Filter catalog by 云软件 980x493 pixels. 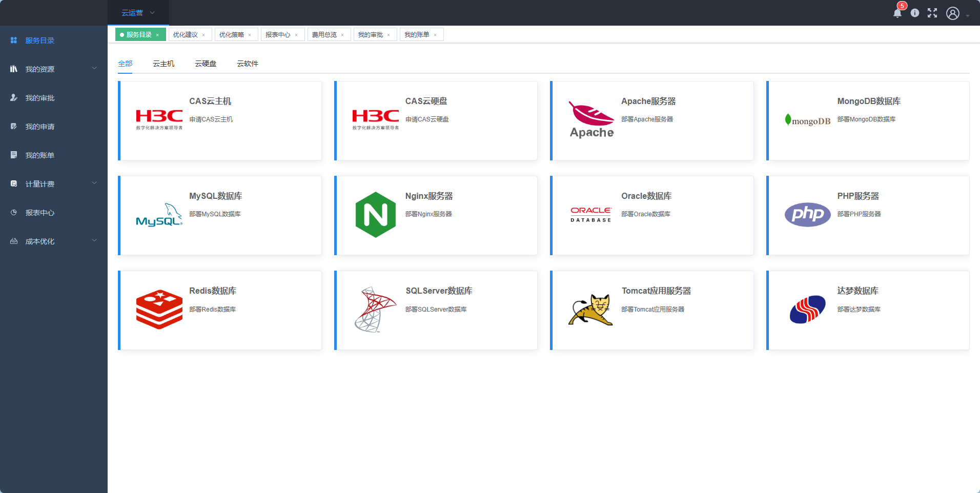[x=248, y=64]
